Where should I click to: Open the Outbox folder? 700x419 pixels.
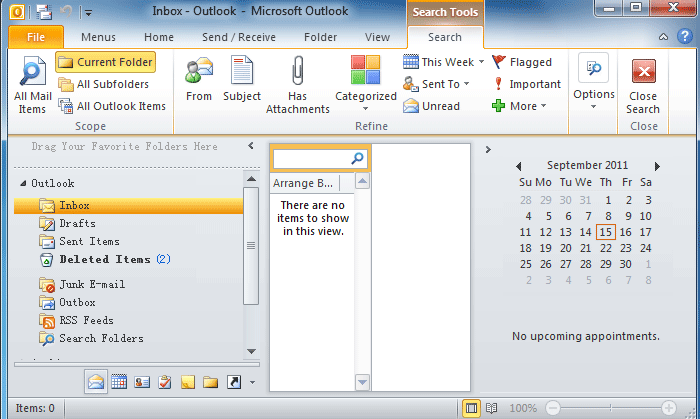tap(67, 302)
